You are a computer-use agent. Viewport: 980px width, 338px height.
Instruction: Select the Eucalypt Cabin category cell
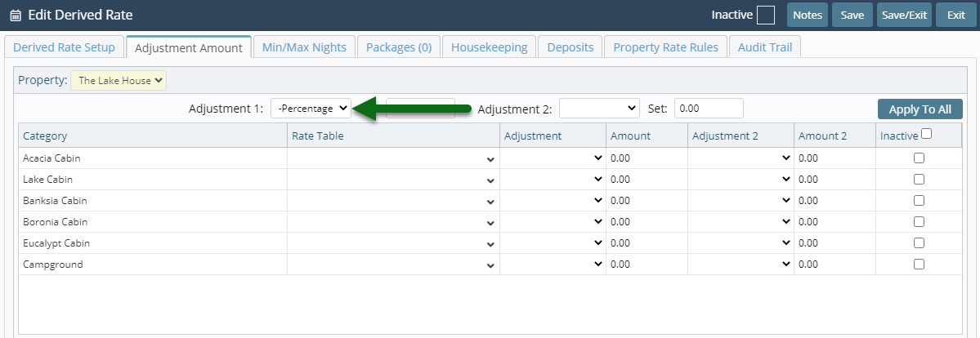(x=153, y=243)
